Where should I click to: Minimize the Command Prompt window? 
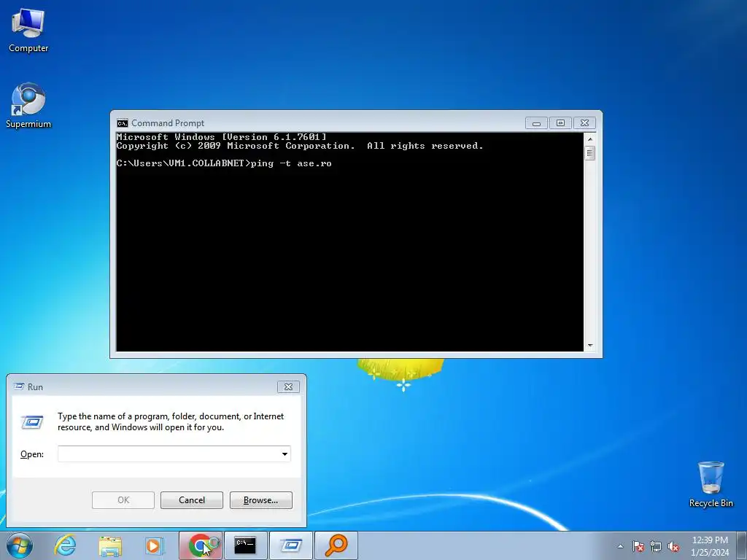tap(536, 123)
